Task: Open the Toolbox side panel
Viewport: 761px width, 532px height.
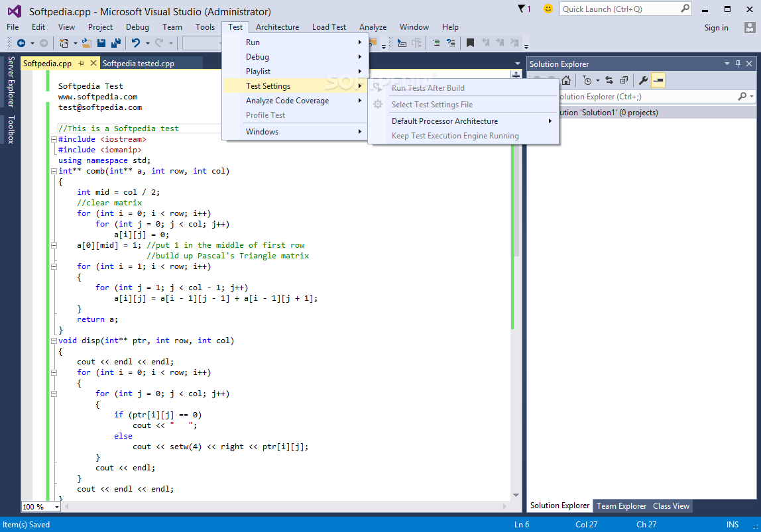Action: (x=11, y=129)
